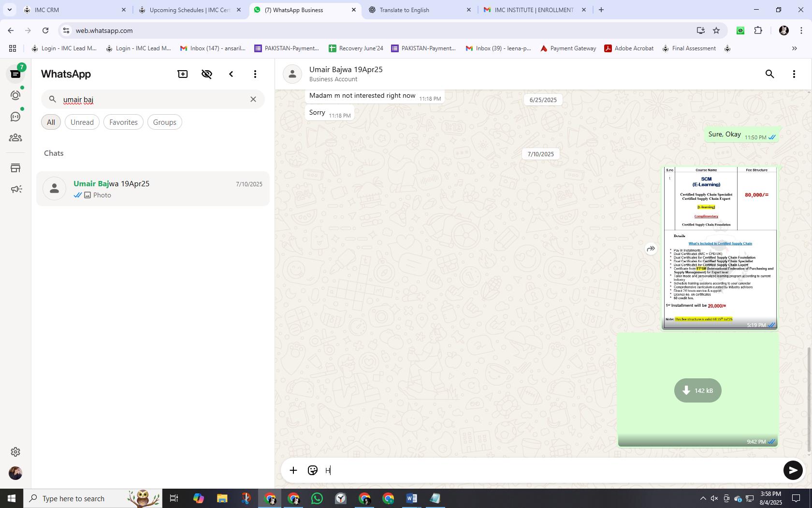
Task: Bookmark this page with star icon
Action: point(716,30)
